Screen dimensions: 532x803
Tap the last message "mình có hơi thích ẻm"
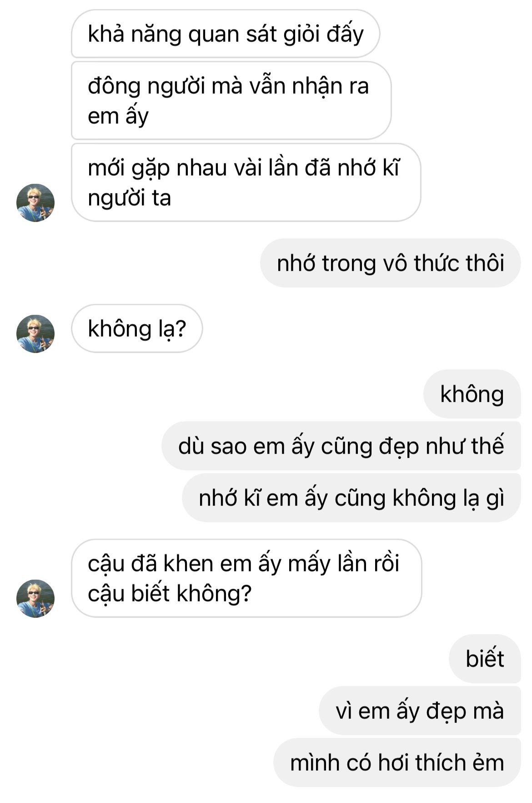[x=397, y=763]
